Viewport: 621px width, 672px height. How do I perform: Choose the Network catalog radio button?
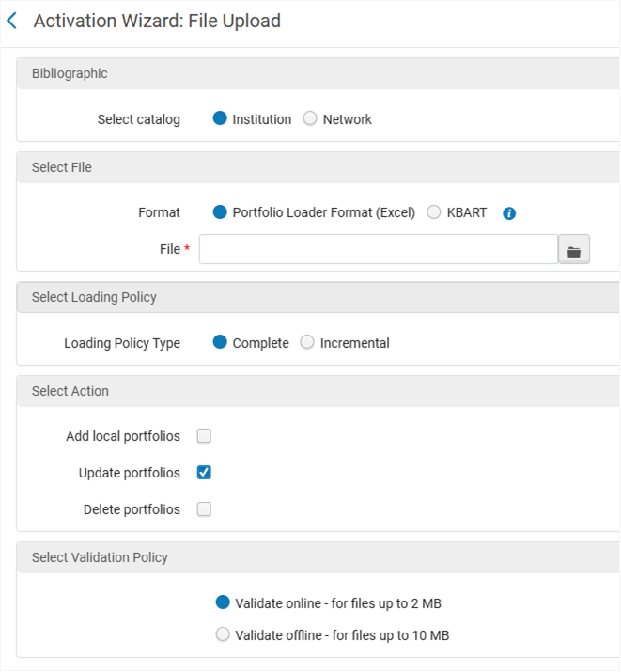click(x=310, y=119)
